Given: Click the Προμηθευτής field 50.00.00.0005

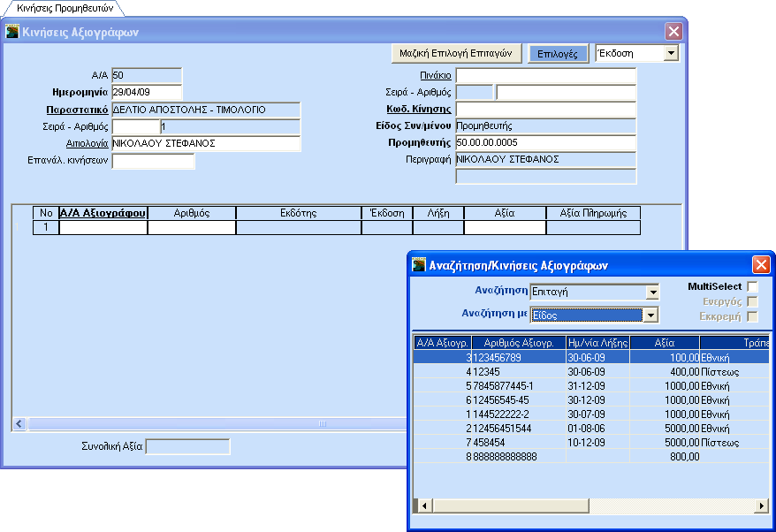Looking at the screenshot, I should (546, 142).
